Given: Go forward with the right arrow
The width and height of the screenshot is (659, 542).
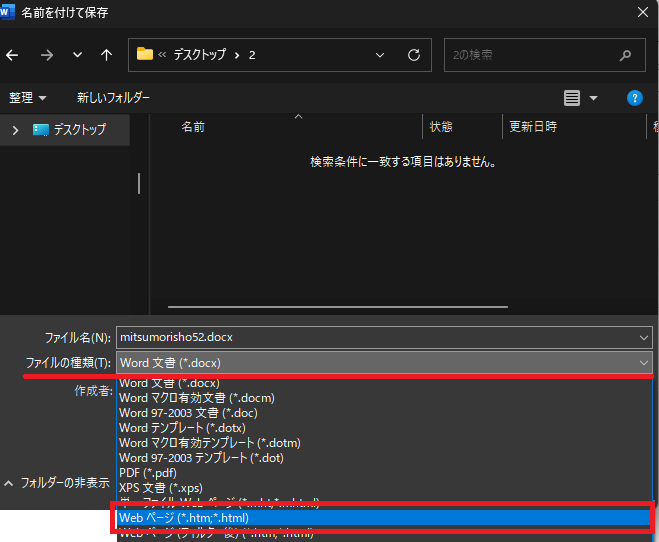Looking at the screenshot, I should click(x=47, y=55).
